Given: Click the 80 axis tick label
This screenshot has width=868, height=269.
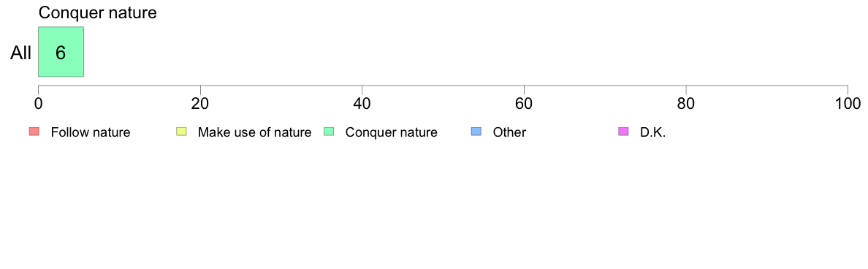Looking at the screenshot, I should 686,103.
